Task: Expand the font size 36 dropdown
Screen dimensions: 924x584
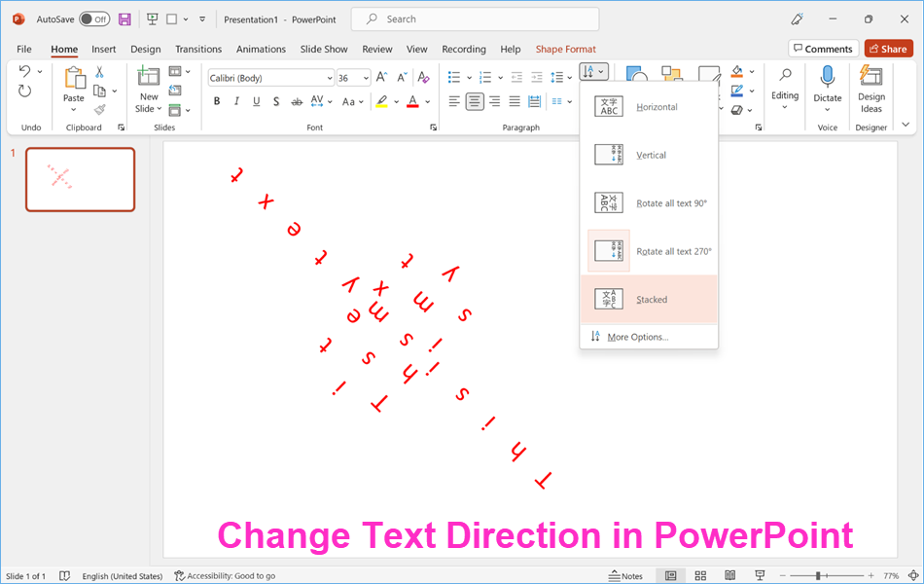Action: pyautogui.click(x=366, y=78)
